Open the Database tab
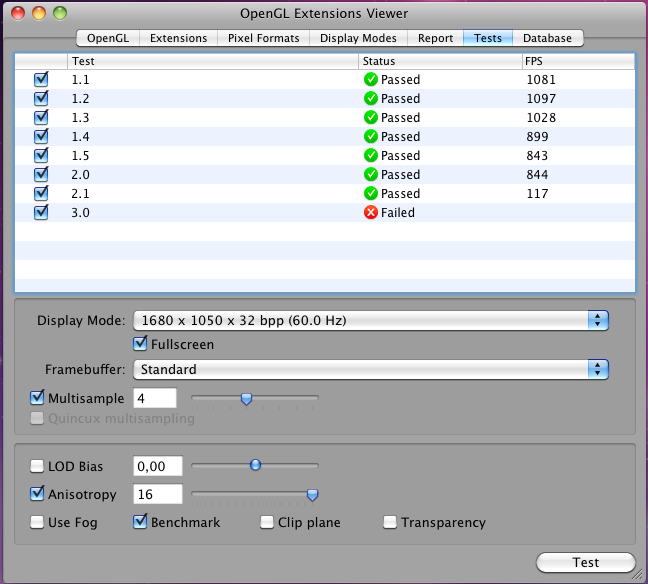This screenshot has height=584, width=648. pyautogui.click(x=548, y=38)
